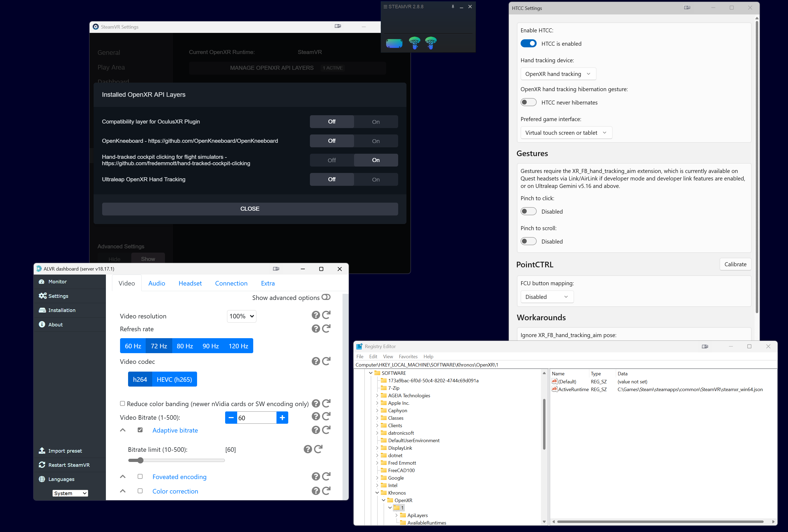Reset Video codec with its revert arrow icon

pyautogui.click(x=326, y=361)
